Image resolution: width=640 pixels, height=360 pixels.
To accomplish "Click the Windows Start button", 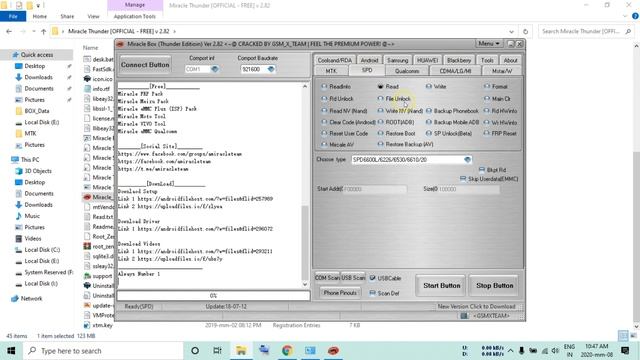I will (11, 351).
